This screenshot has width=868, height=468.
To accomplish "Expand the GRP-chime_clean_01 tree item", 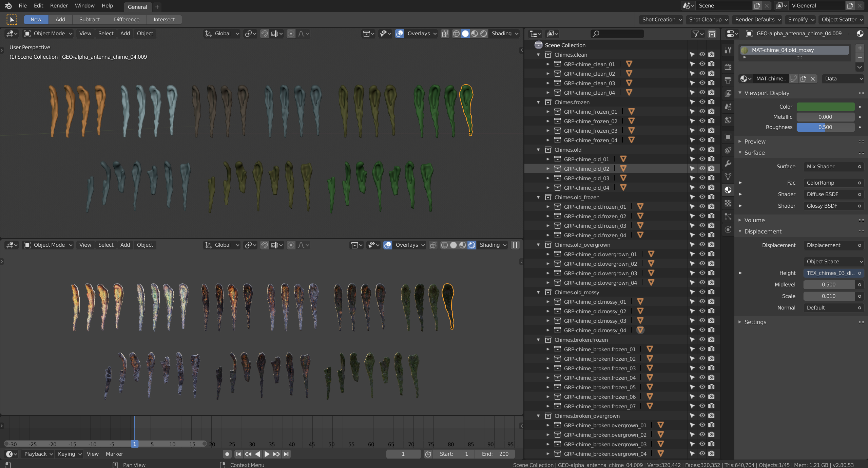I will point(548,64).
